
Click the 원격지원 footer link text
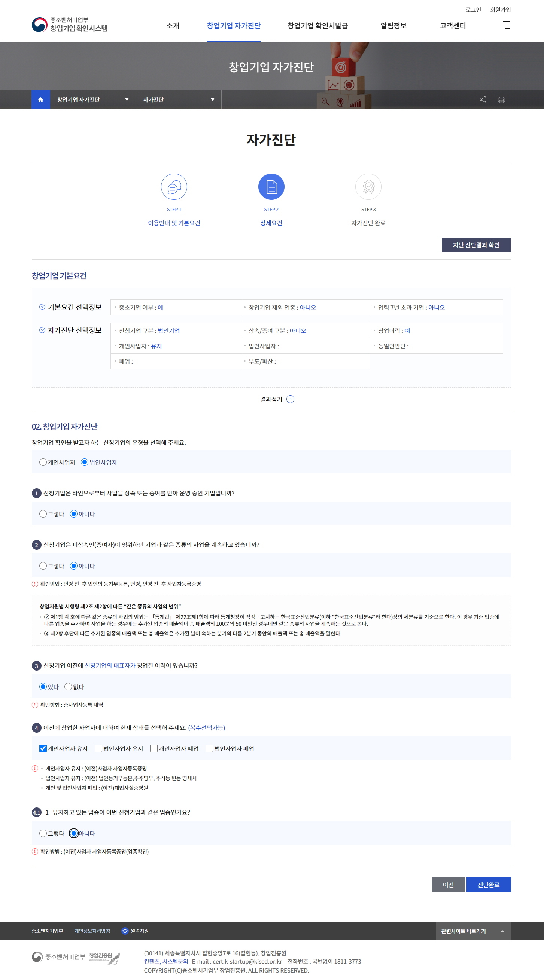[139, 931]
